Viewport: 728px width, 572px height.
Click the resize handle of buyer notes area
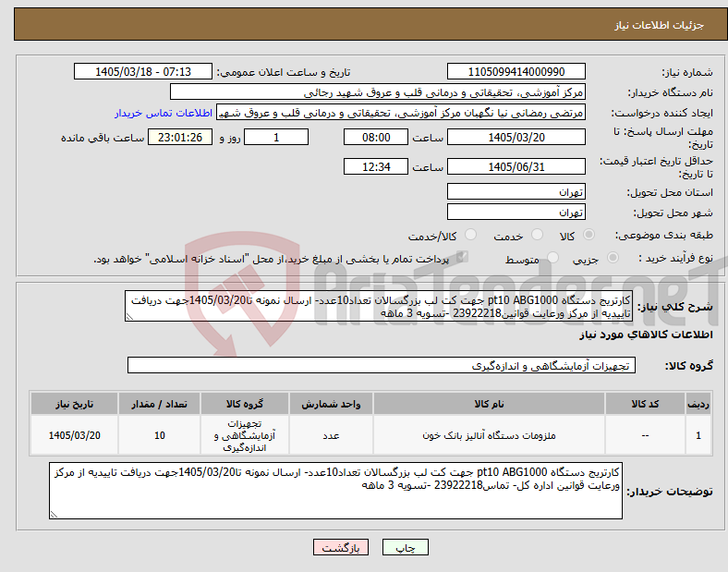coord(54,515)
